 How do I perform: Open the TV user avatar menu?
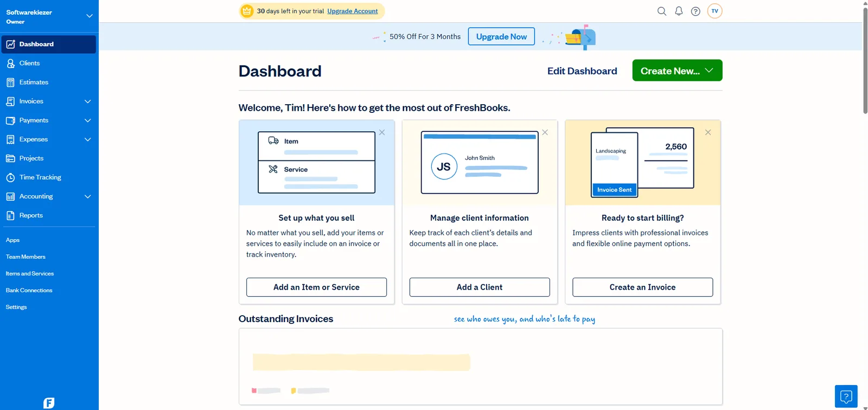point(715,11)
